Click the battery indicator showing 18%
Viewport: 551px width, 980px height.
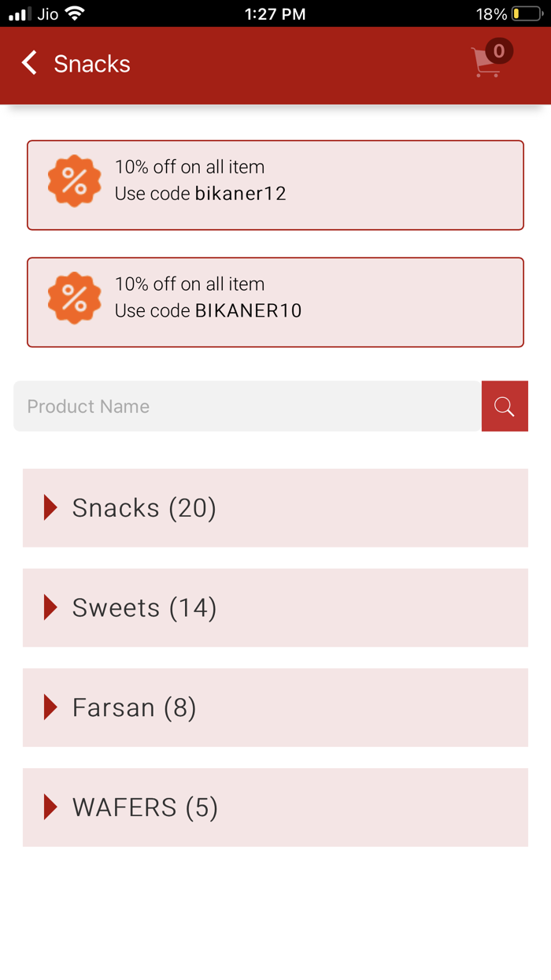click(x=516, y=13)
